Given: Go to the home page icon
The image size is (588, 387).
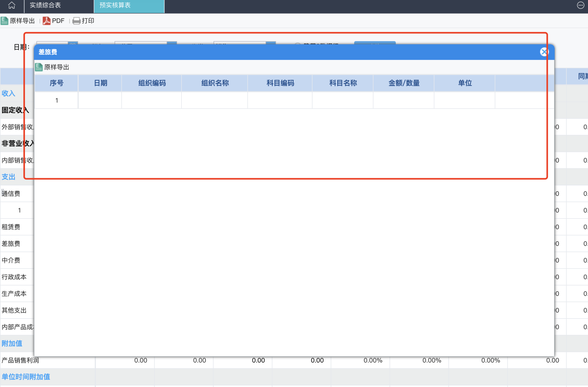Looking at the screenshot, I should (x=11, y=5).
